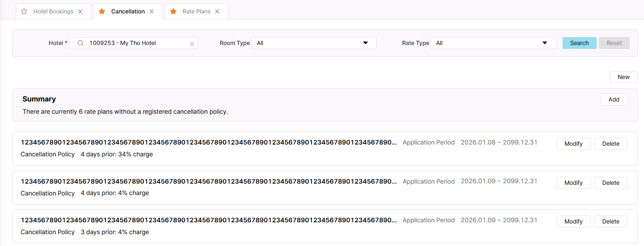Close the Hotel Bookings tab
644x246 pixels.
point(80,11)
